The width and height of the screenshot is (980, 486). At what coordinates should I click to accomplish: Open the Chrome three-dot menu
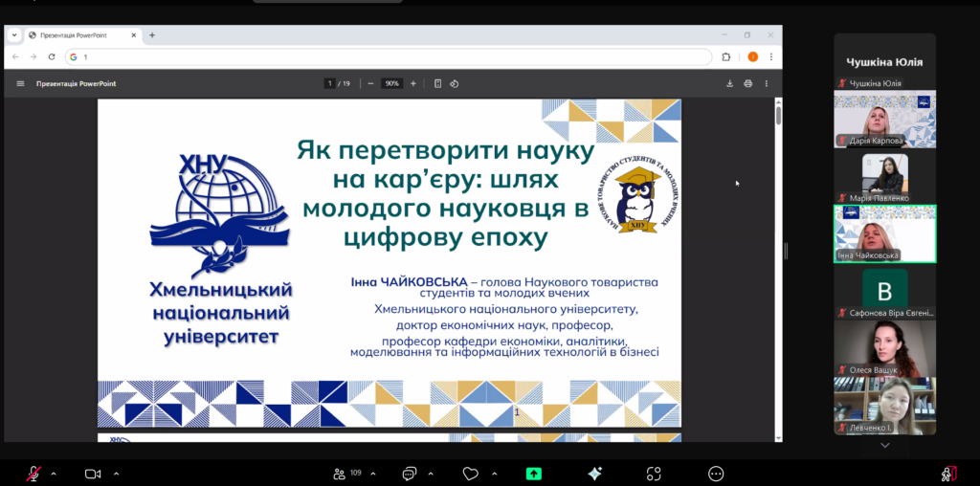coord(771,56)
